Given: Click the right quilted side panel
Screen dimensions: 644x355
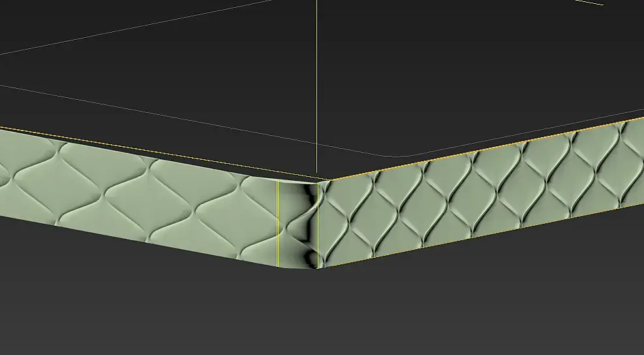Looking at the screenshot, I should point(481,193).
